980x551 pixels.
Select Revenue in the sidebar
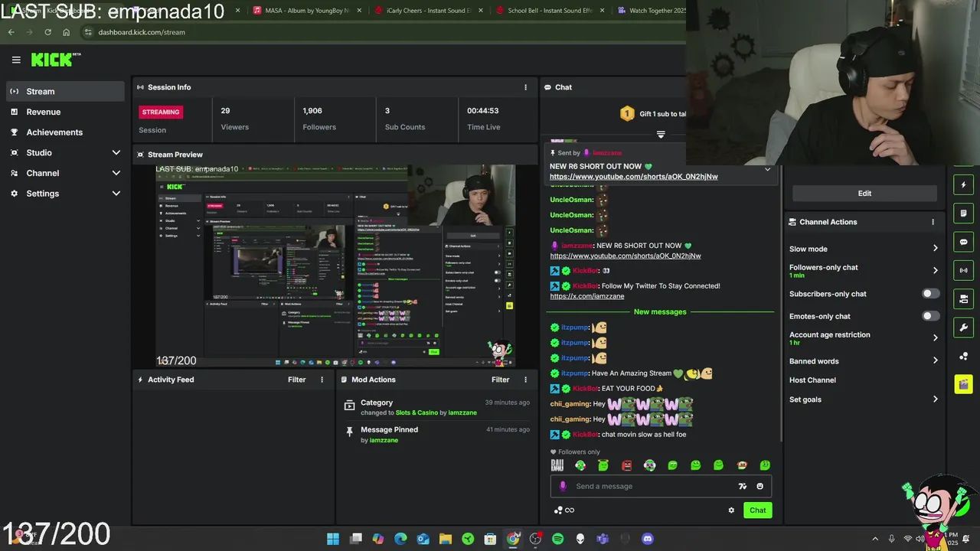click(65, 112)
